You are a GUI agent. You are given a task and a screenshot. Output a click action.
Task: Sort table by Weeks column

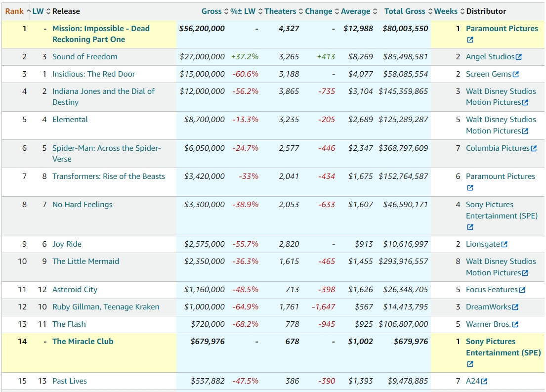pos(449,11)
